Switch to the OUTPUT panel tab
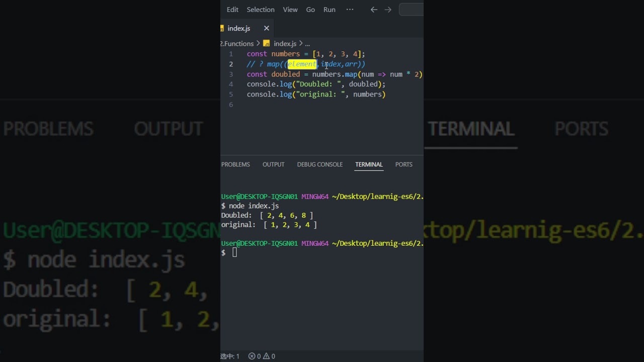 coord(273,164)
